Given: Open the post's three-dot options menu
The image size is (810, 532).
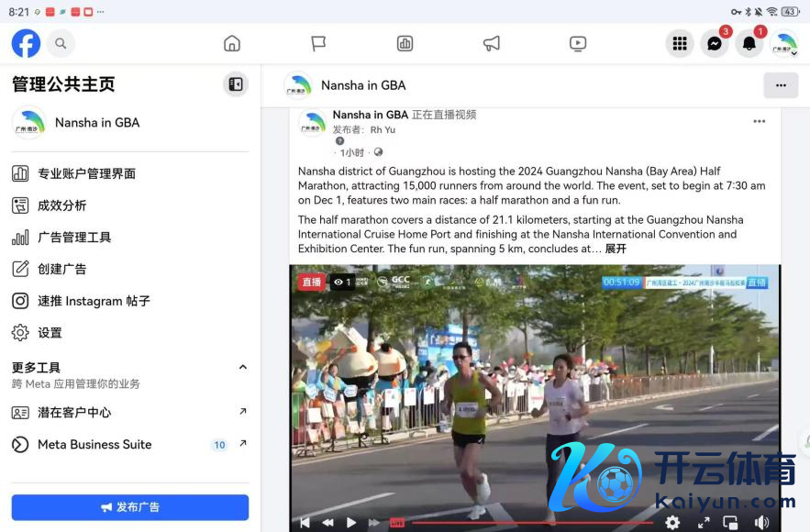Looking at the screenshot, I should 759,121.
